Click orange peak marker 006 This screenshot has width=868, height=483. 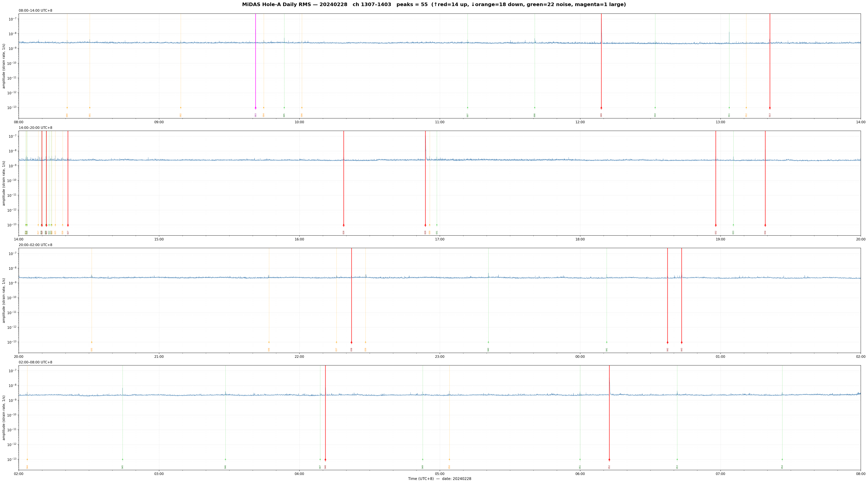302,108
